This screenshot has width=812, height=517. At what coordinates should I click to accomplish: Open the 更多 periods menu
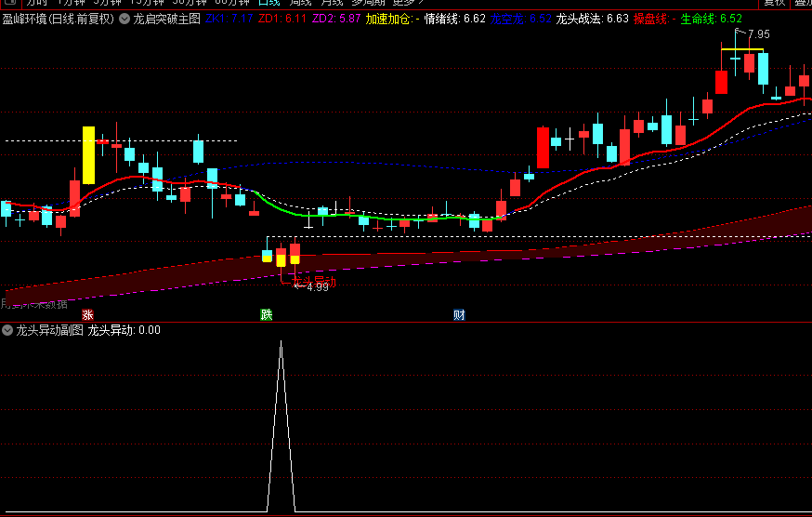click(x=408, y=3)
